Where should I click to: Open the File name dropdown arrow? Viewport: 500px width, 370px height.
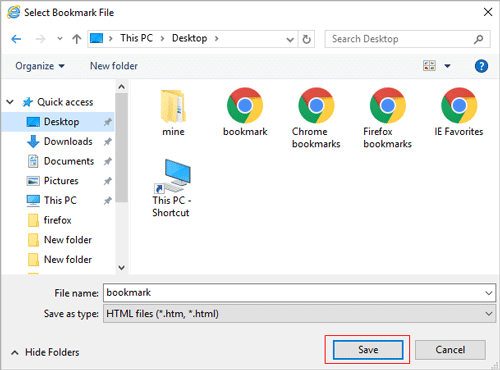coord(489,293)
